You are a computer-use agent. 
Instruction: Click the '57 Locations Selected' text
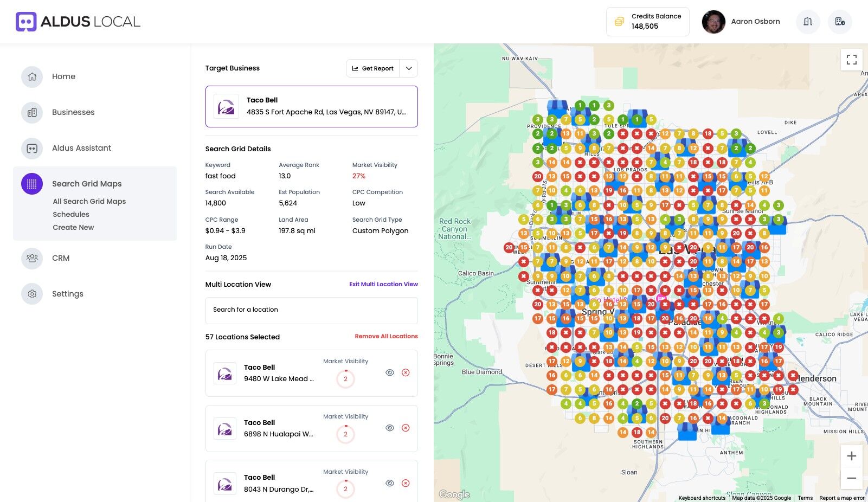pyautogui.click(x=243, y=337)
